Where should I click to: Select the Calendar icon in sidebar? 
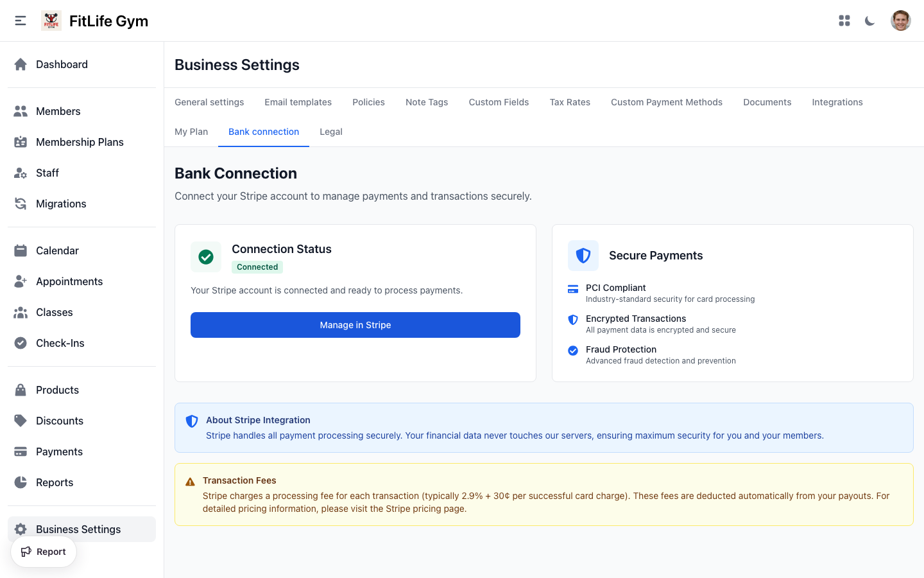20,250
